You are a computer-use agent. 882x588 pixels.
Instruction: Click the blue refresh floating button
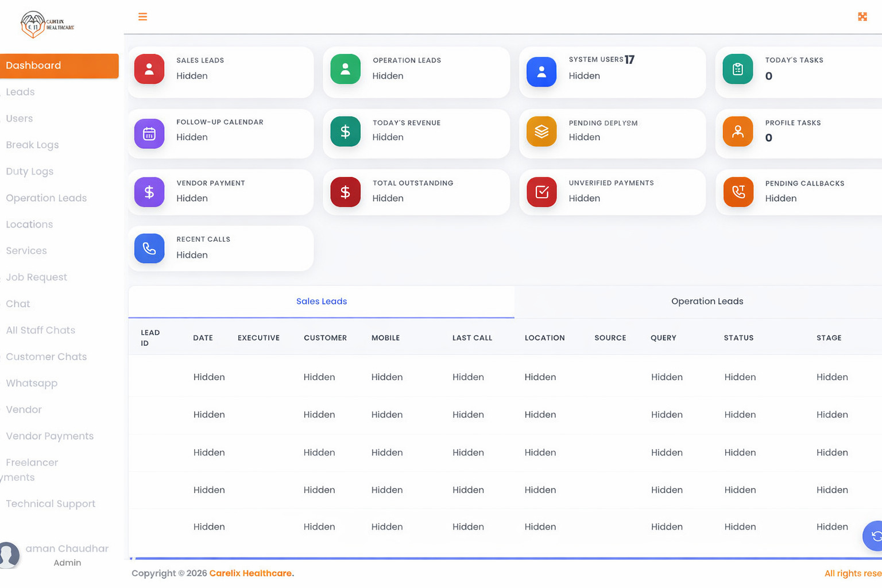pyautogui.click(x=875, y=536)
